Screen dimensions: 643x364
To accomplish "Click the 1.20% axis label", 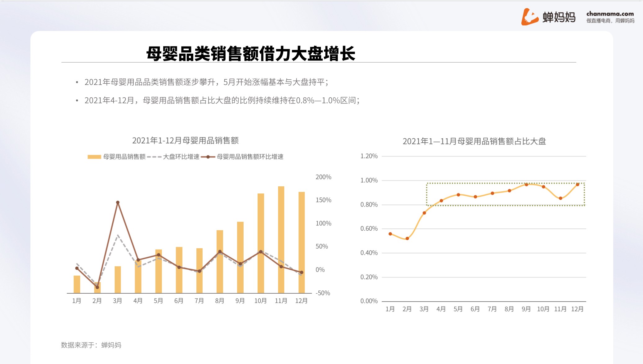I will click(x=369, y=156).
